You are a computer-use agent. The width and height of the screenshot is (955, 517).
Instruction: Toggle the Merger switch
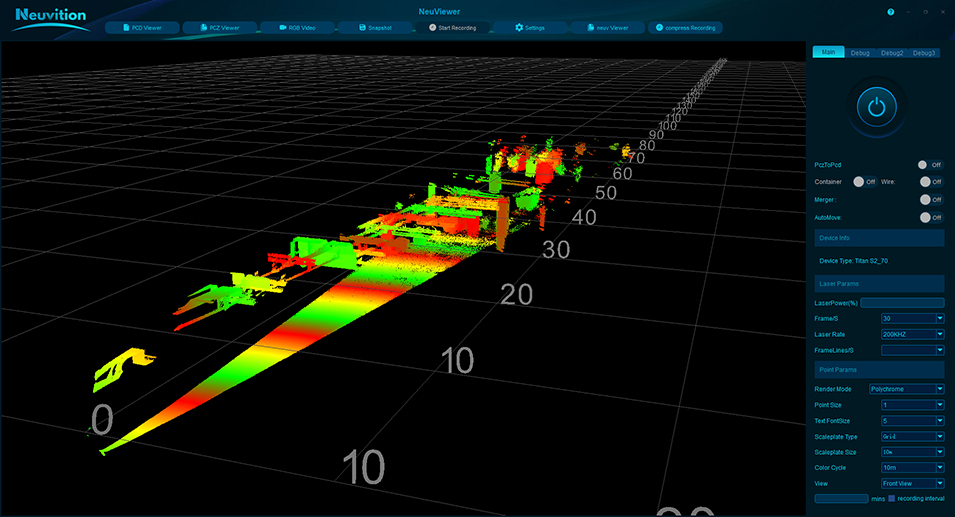pyautogui.click(x=931, y=199)
